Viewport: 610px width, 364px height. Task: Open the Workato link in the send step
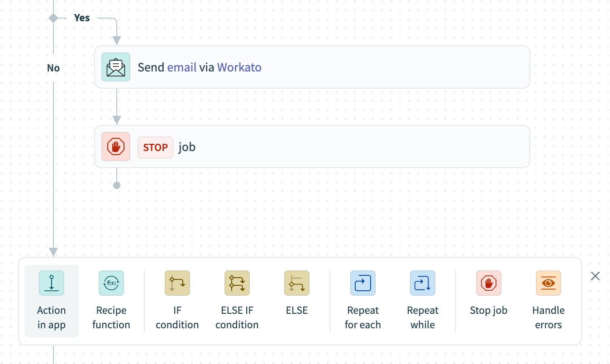239,67
